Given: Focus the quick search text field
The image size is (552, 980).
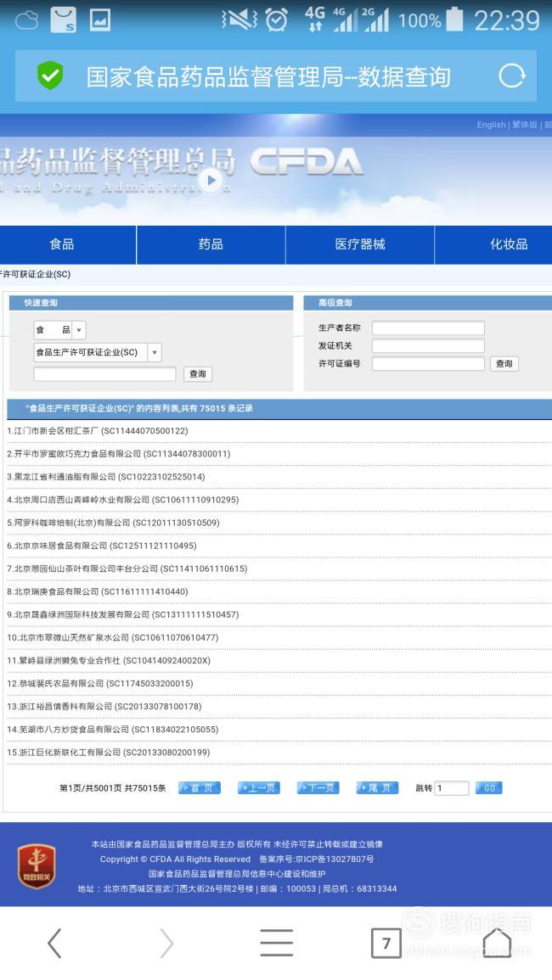Looking at the screenshot, I should pos(104,373).
